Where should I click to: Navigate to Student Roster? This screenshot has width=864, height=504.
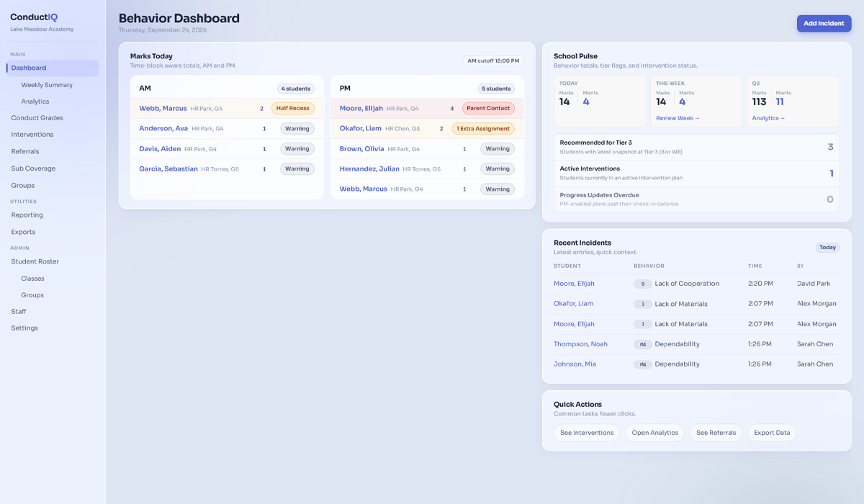click(34, 261)
